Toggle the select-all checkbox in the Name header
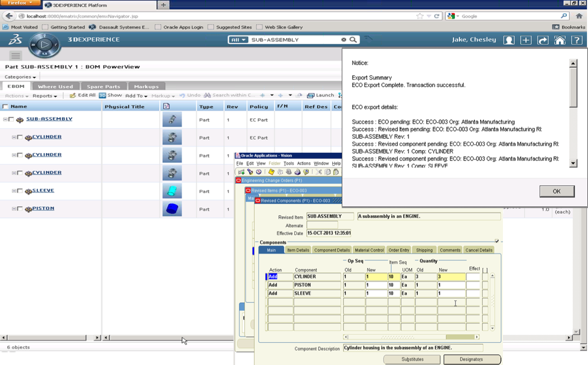Screen dimensions: 588x365 6,106
